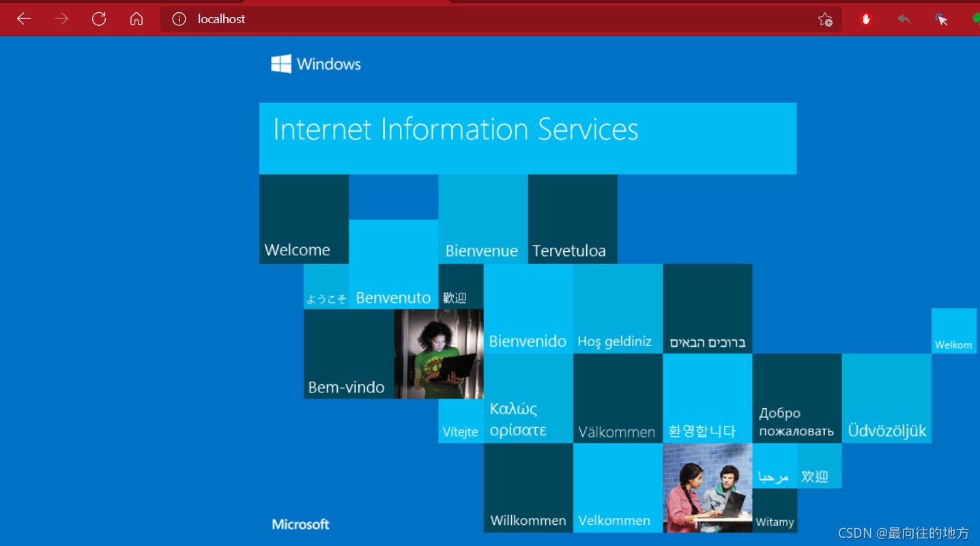Click the Καλώς ορίσατε tile
Screen dimensions: 980x546
tap(528, 398)
